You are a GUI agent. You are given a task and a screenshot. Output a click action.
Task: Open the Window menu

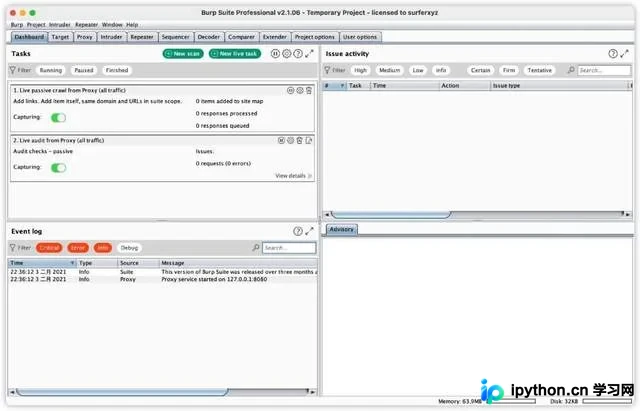point(112,24)
